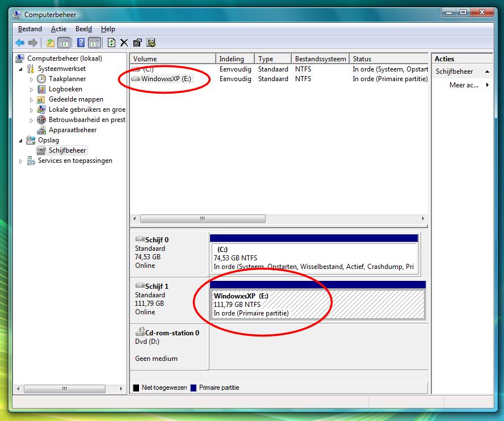Click the Refresh toolbar icon
504x421 pixels.
click(111, 43)
